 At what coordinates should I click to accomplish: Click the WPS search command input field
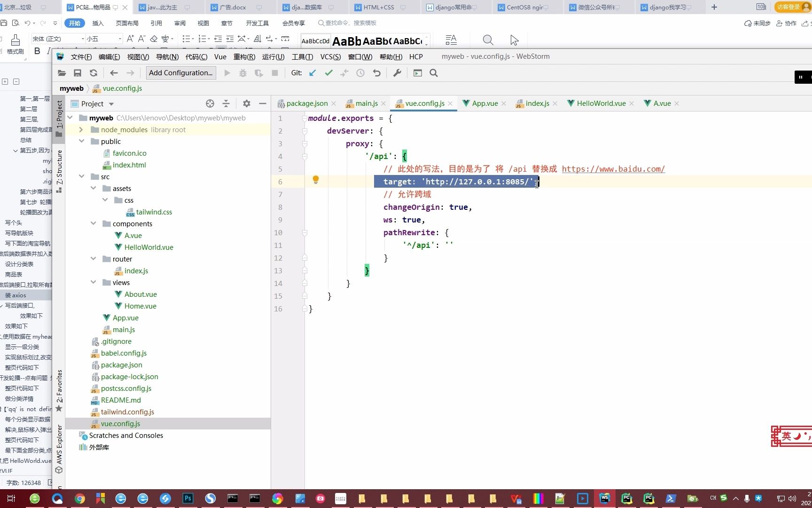tap(348, 23)
